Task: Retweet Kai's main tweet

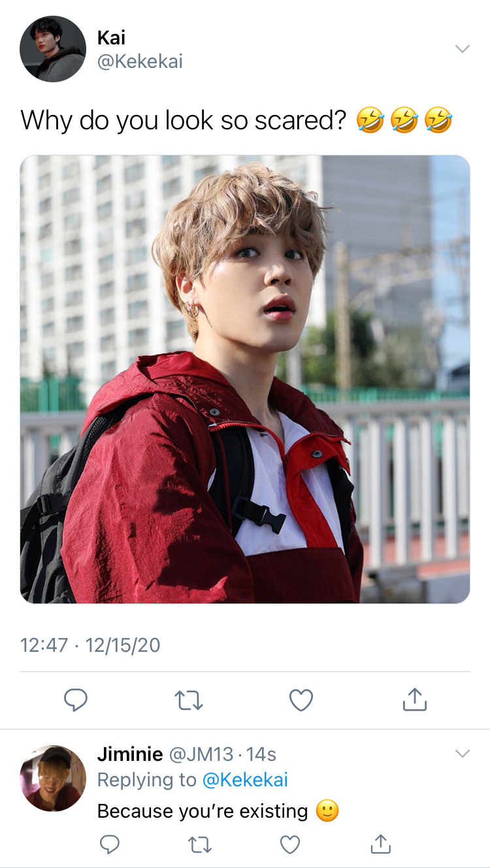Action: click(x=189, y=701)
